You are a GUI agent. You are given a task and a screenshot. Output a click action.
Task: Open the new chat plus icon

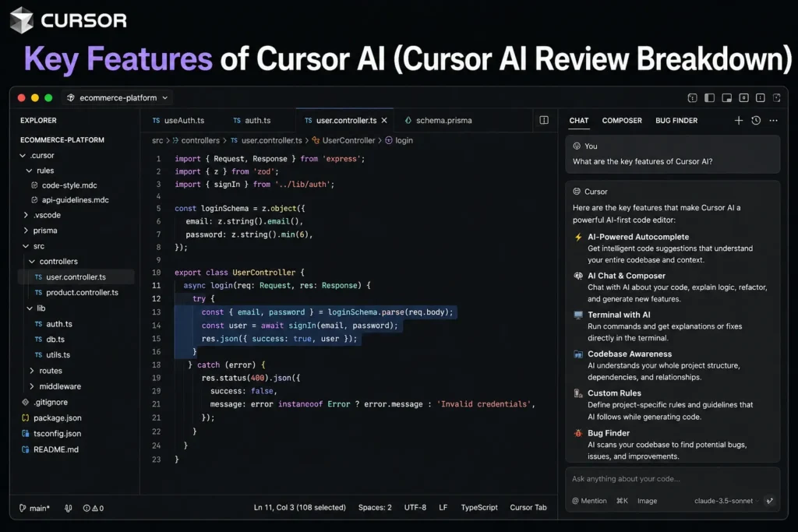(x=739, y=121)
